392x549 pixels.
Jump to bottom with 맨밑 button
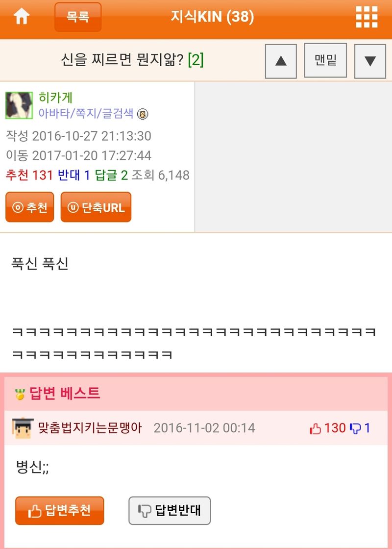325,60
